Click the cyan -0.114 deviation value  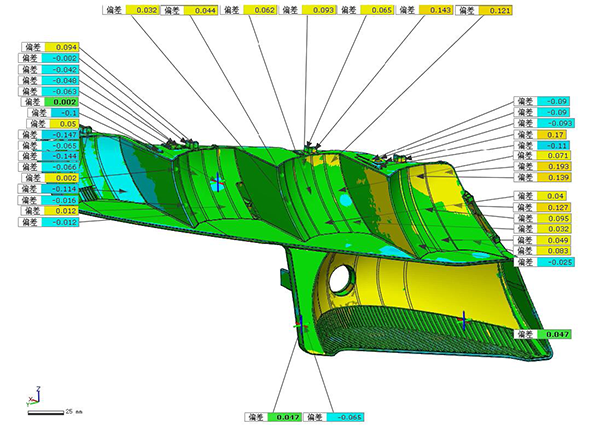click(63, 189)
